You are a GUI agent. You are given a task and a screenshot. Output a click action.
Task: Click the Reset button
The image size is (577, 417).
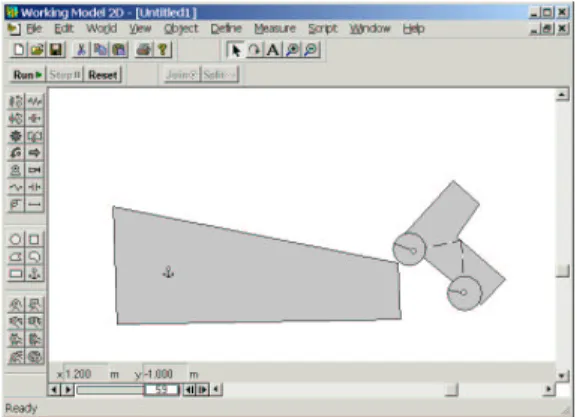[103, 75]
